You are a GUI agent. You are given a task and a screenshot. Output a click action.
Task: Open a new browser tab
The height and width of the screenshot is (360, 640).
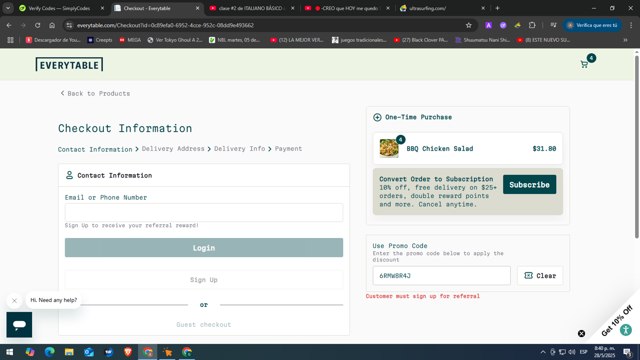(497, 8)
